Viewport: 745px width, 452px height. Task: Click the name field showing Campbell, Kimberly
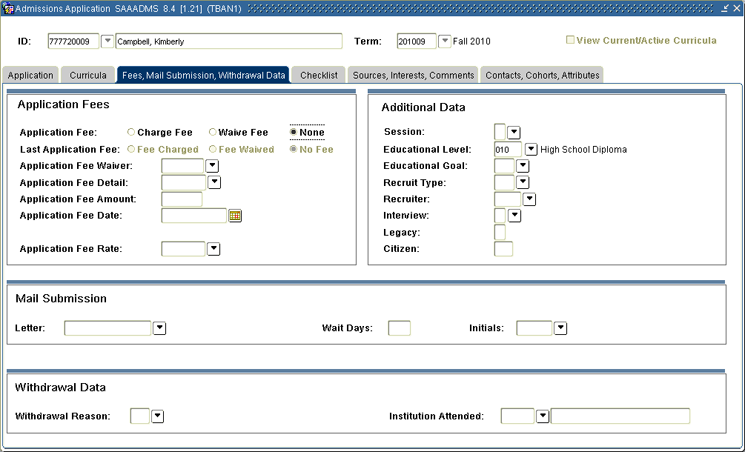point(229,41)
